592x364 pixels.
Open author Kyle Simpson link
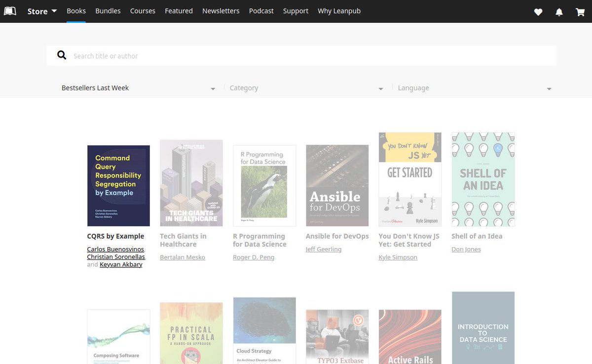398,257
